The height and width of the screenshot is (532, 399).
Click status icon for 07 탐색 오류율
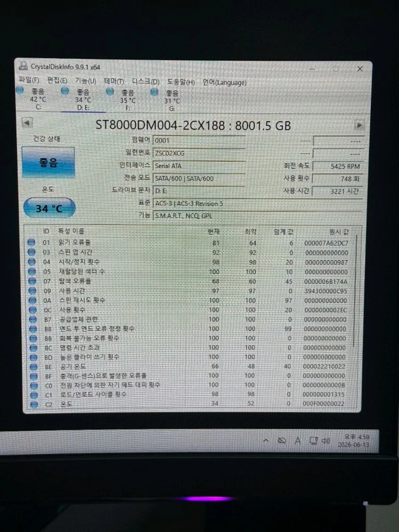click(32, 281)
